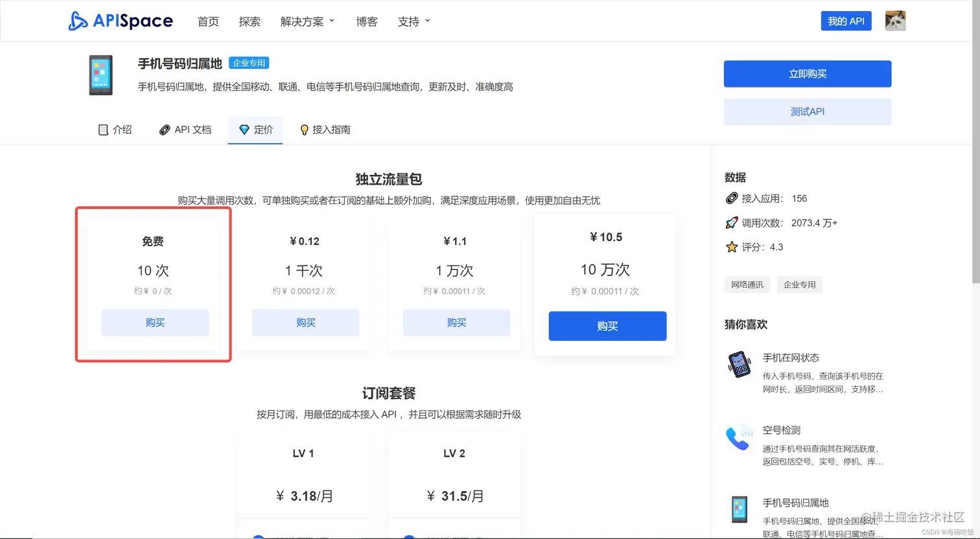
Task: Switch to the API 文档 tab
Action: (186, 129)
